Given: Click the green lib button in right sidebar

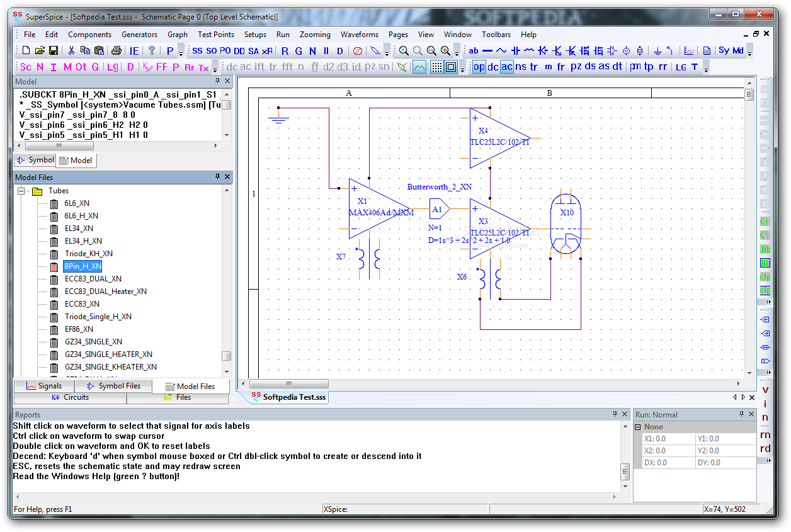Looking at the screenshot, I should click(x=765, y=249).
